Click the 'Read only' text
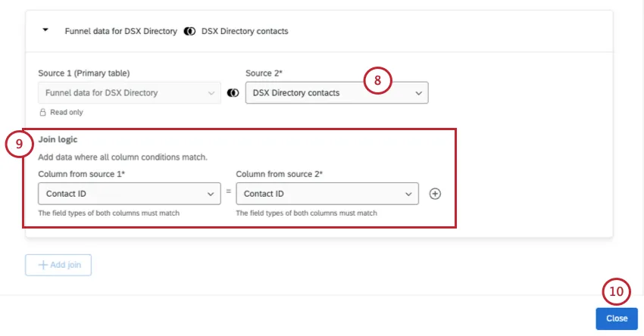644x336 pixels. (67, 112)
